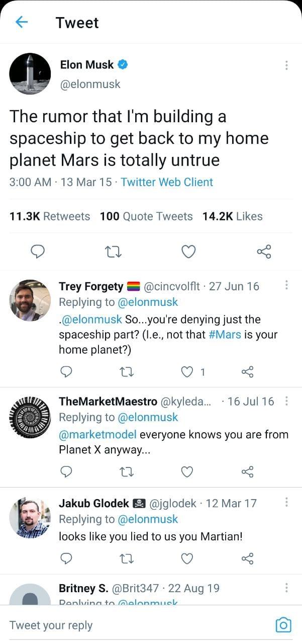Open camera icon in reply bar
The image size is (302, 644).
[283, 625]
